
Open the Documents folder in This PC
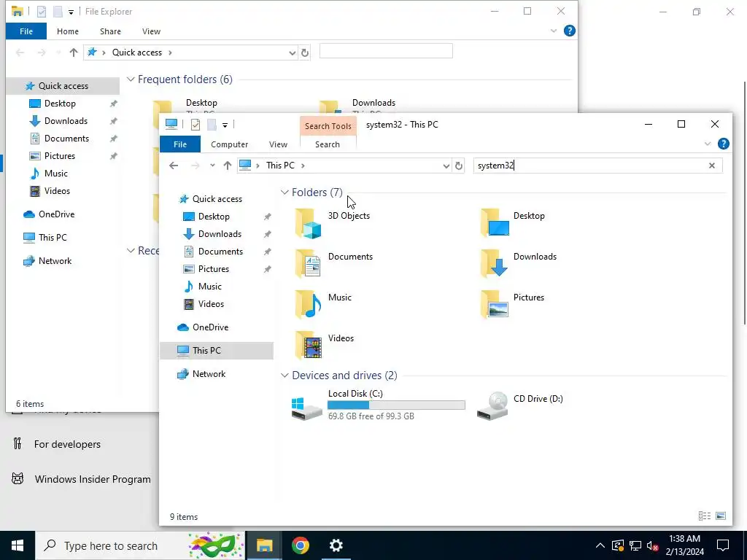[309, 264]
